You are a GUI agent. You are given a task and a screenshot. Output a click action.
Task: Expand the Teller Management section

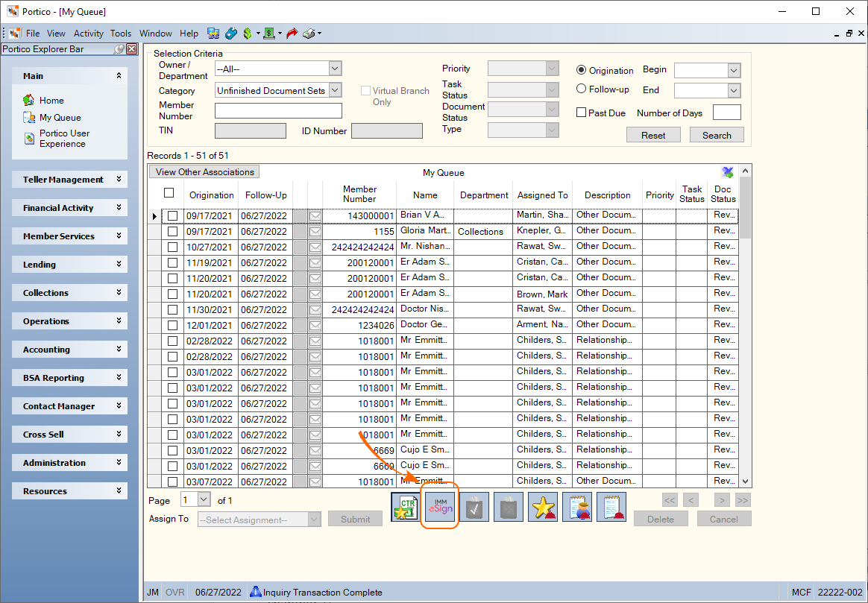[70, 179]
